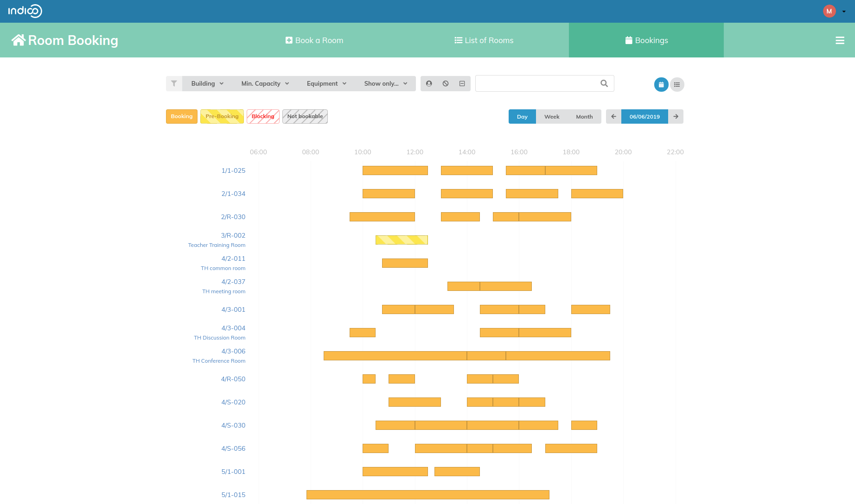Toggle the my bookings user filter icon
This screenshot has height=504, width=855.
pyautogui.click(x=429, y=83)
